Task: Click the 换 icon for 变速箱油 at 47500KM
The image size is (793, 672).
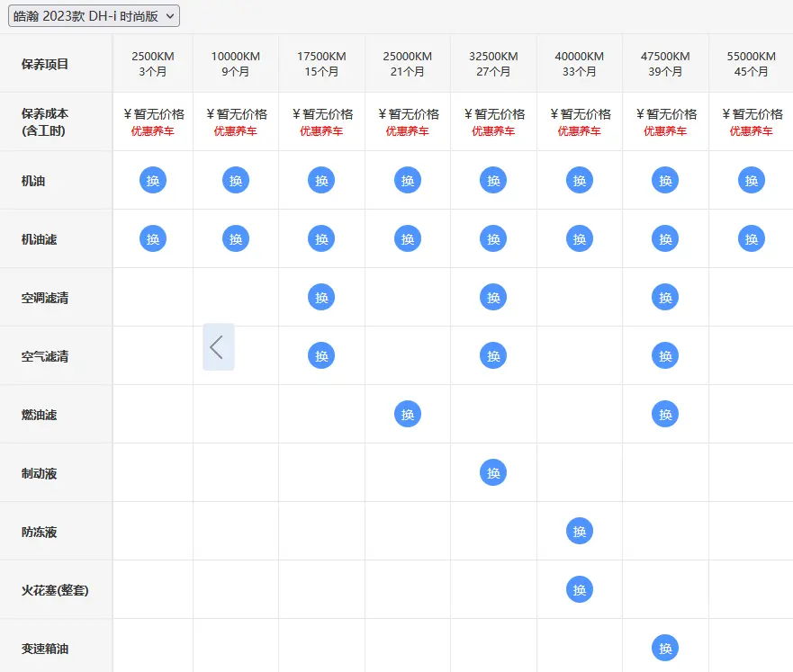Action: (665, 649)
